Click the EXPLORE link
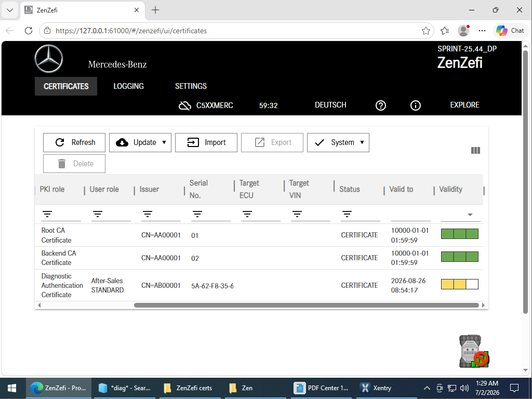 pos(464,105)
